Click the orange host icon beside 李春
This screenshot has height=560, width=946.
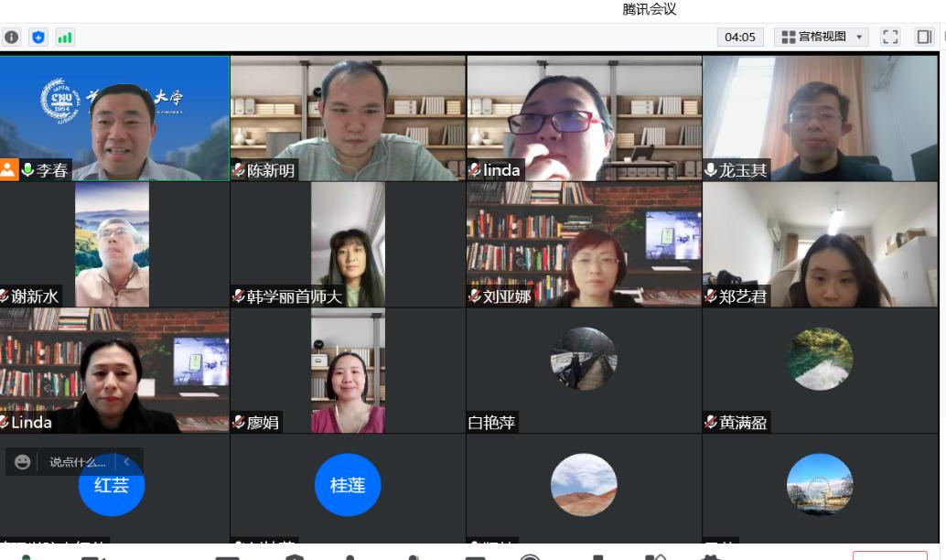coord(8,170)
